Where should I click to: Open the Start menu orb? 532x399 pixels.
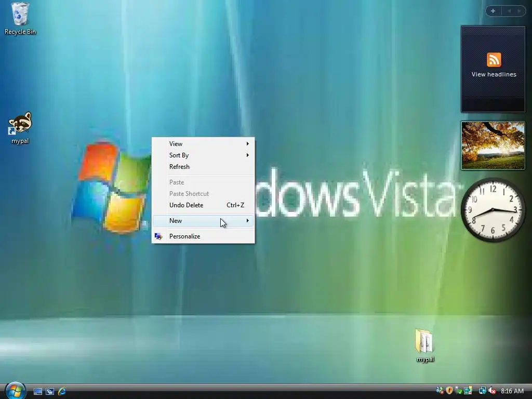(x=15, y=390)
